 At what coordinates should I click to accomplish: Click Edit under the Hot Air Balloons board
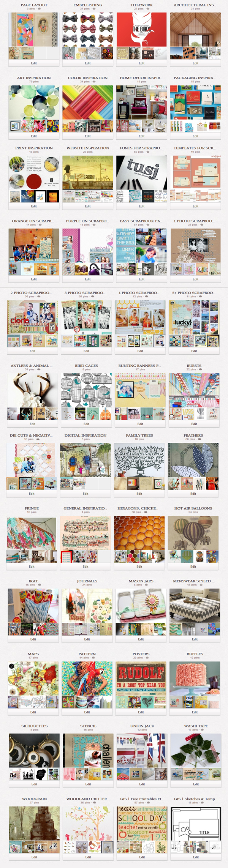tap(193, 567)
